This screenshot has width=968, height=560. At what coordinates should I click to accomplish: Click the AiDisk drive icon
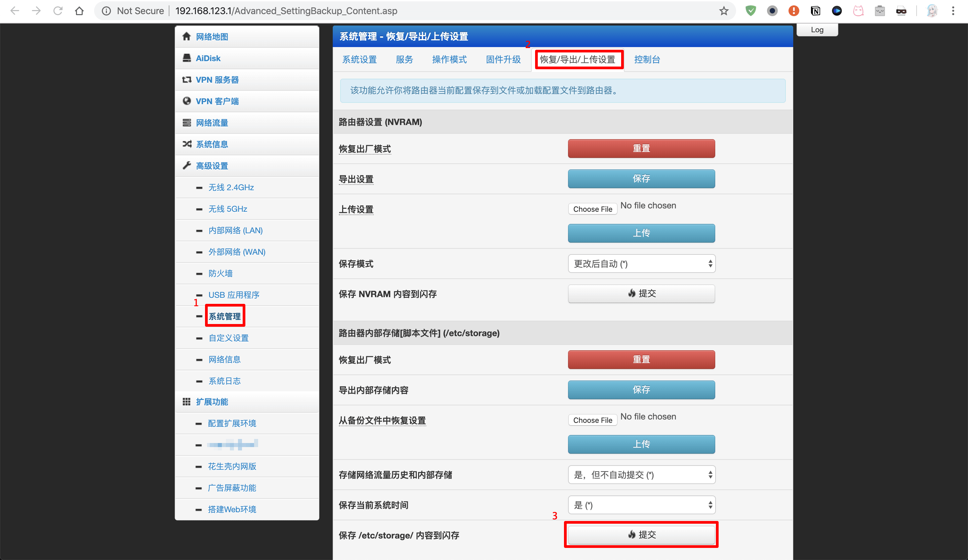(187, 58)
